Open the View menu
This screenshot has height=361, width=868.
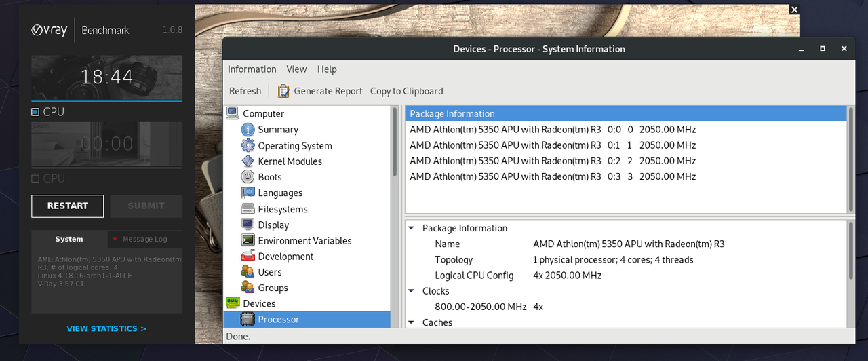point(296,69)
